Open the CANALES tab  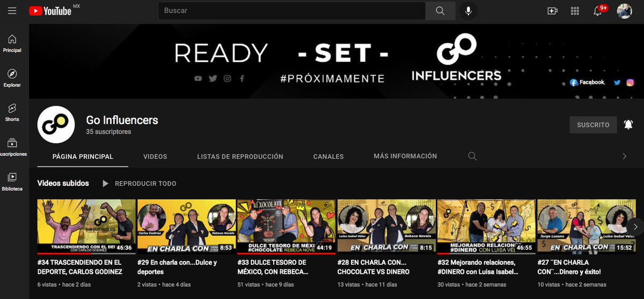[328, 157]
